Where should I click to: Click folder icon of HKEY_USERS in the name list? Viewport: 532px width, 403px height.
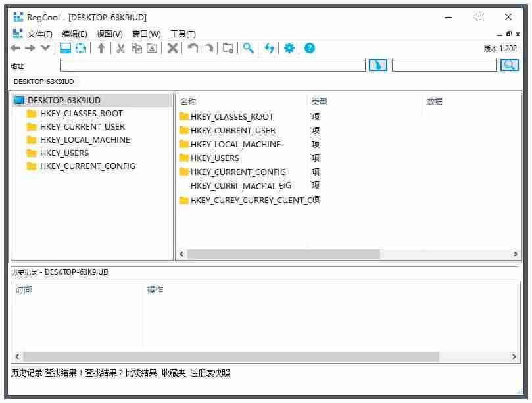184,158
